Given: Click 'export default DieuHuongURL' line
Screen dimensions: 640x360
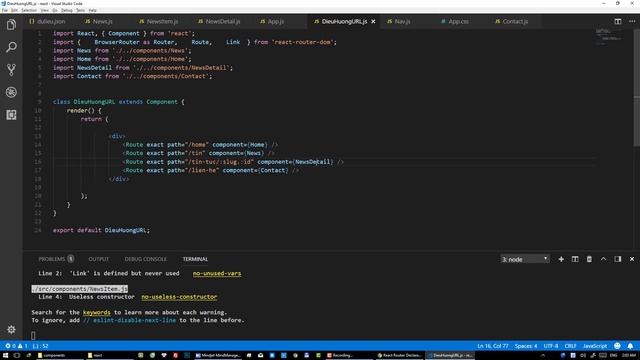Looking at the screenshot, I should pos(101,230).
